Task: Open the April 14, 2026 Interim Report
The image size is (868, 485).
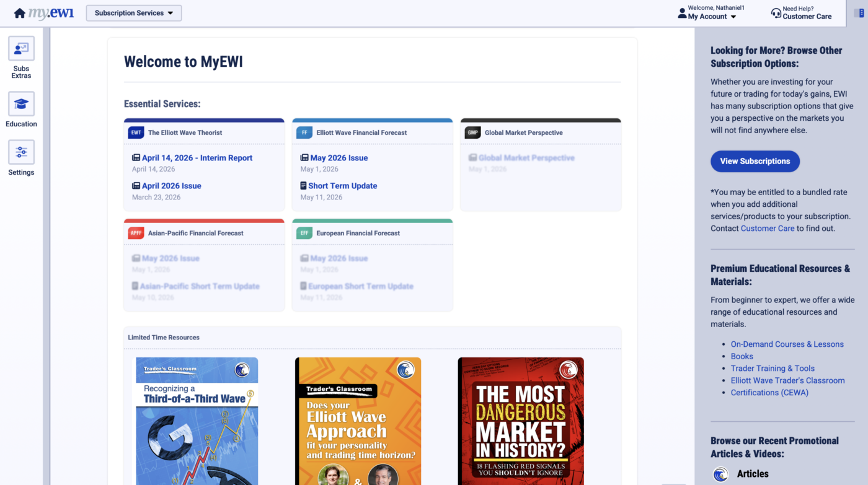Action: click(x=197, y=158)
